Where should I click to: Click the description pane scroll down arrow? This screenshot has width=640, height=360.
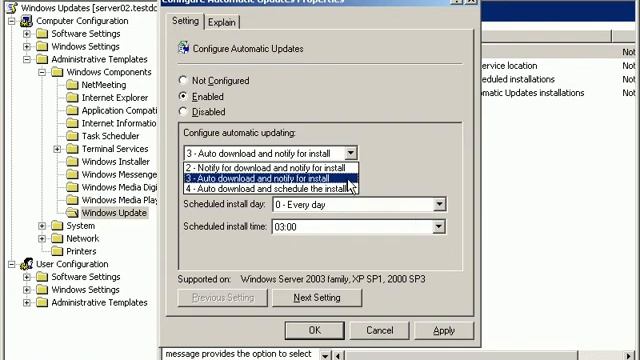pos(325,356)
